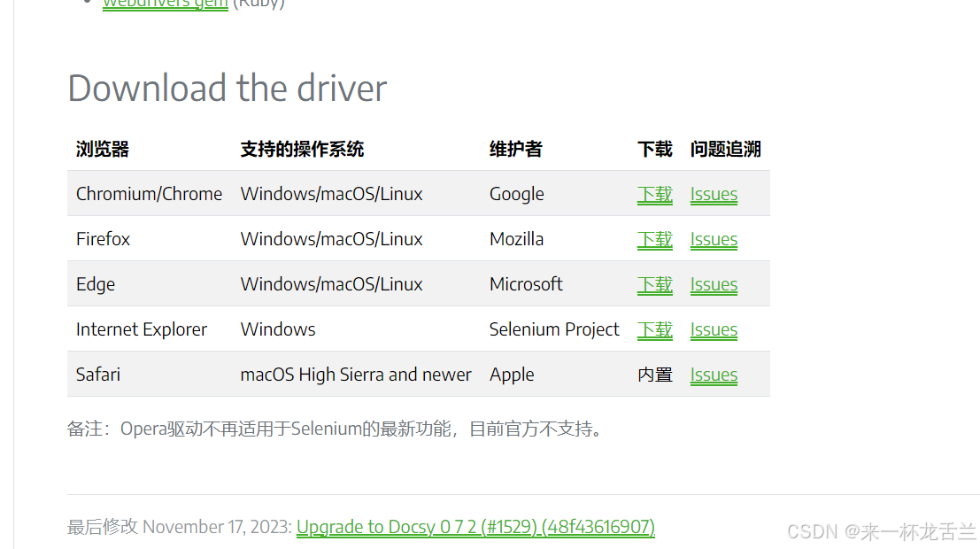Click the "macOS High Sierra and newer" cell
980x549 pixels.
click(356, 375)
